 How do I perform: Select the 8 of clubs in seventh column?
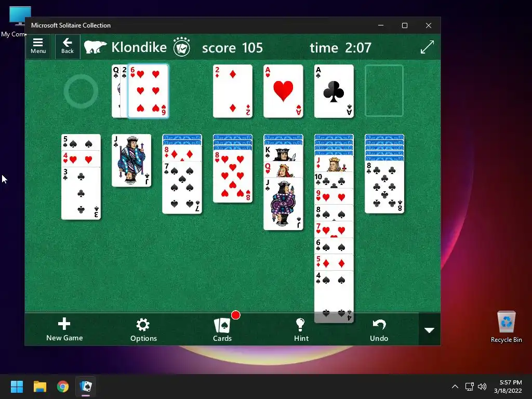pyautogui.click(x=384, y=187)
